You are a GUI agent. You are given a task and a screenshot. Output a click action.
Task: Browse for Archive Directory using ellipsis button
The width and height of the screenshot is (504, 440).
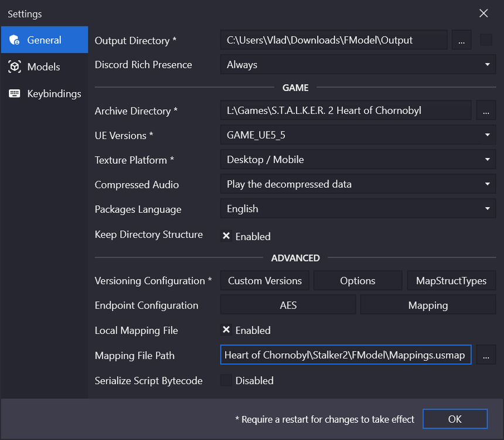coord(486,111)
